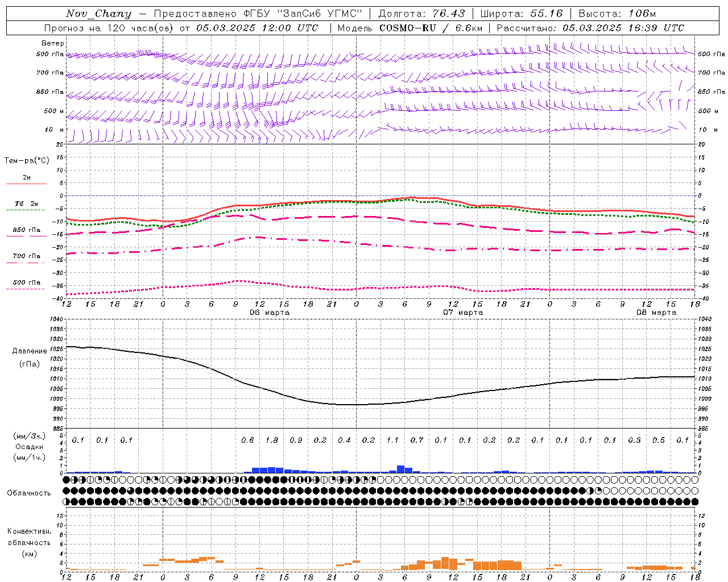The height and width of the screenshot is (582, 728).
Task: Click the 3-hour precipitation value "1.8"
Action: pyautogui.click(x=272, y=440)
